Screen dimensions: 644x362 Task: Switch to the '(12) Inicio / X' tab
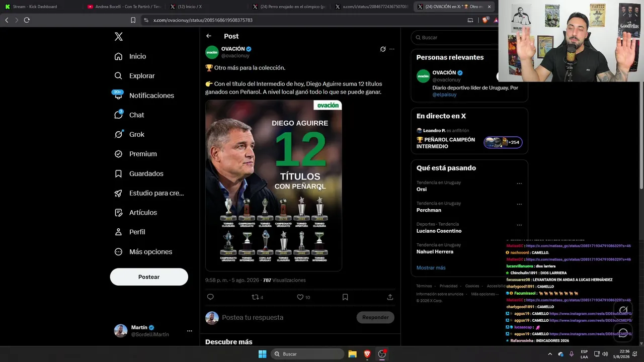206,7
